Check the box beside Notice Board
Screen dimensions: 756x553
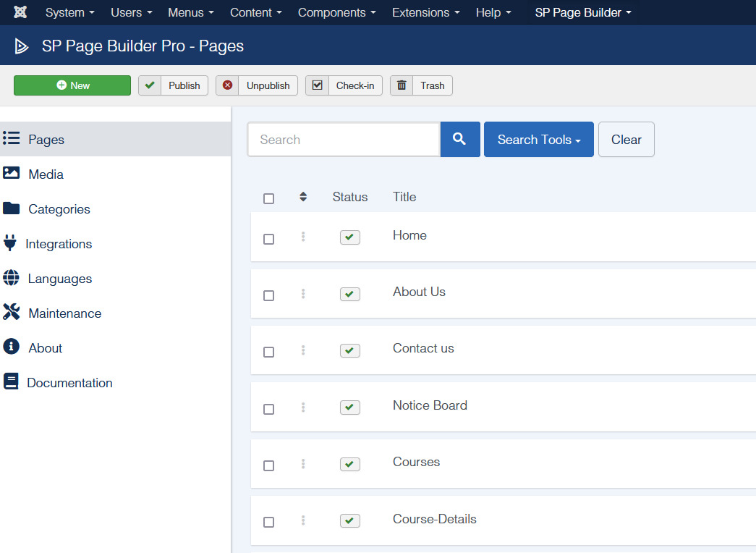(269, 409)
